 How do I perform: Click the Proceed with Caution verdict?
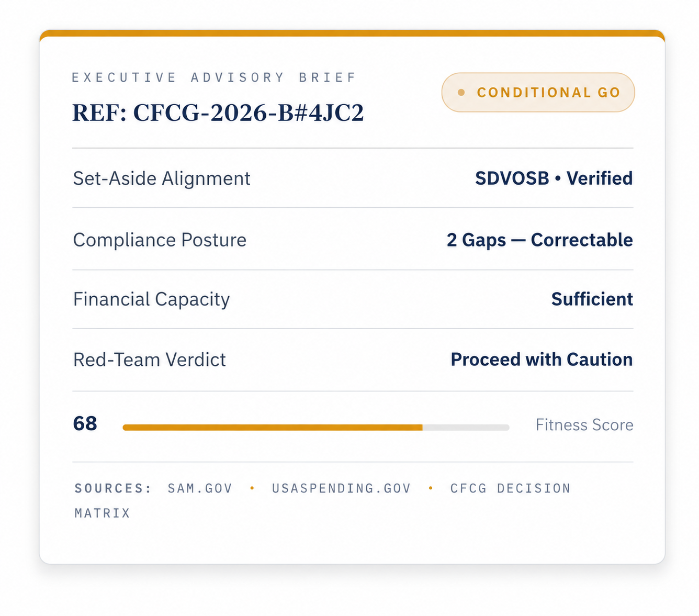click(542, 360)
